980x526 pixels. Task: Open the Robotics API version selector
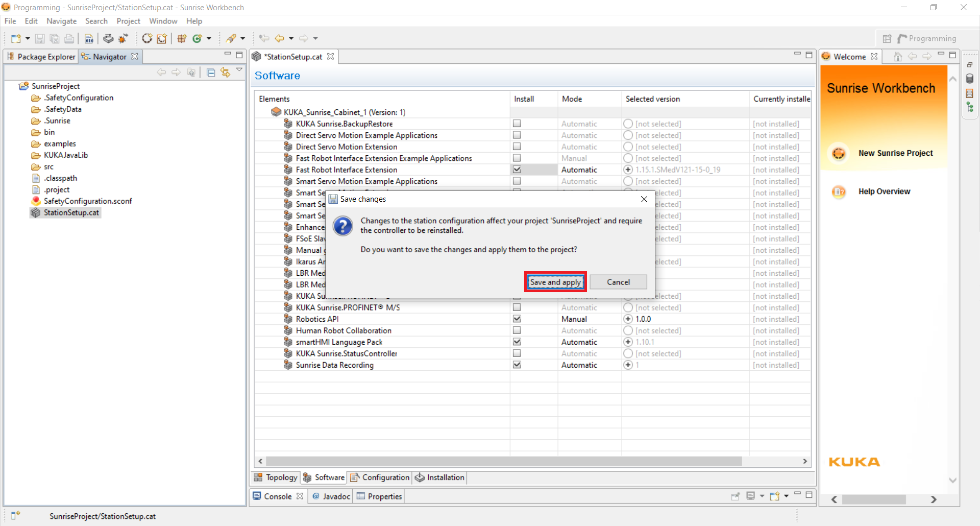tap(628, 319)
